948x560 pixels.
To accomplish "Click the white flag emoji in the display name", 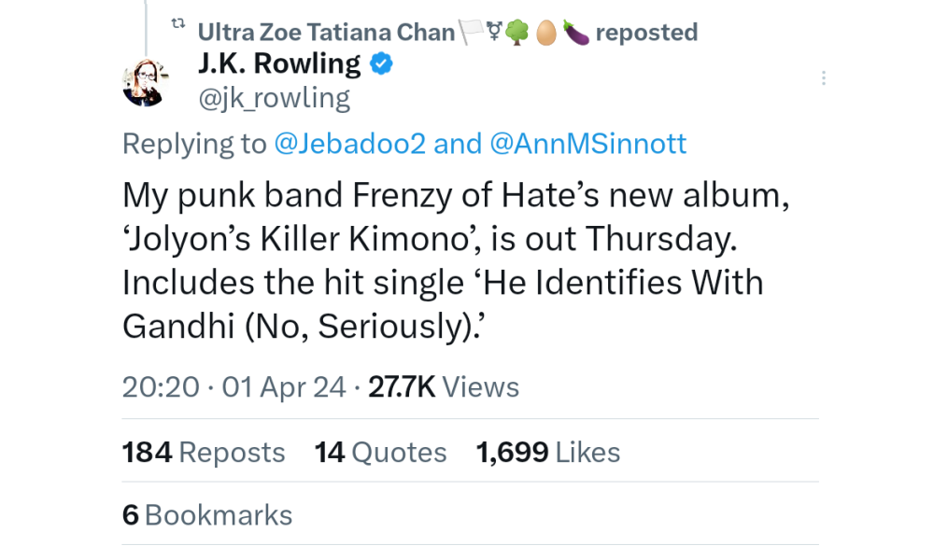I will coord(474,31).
